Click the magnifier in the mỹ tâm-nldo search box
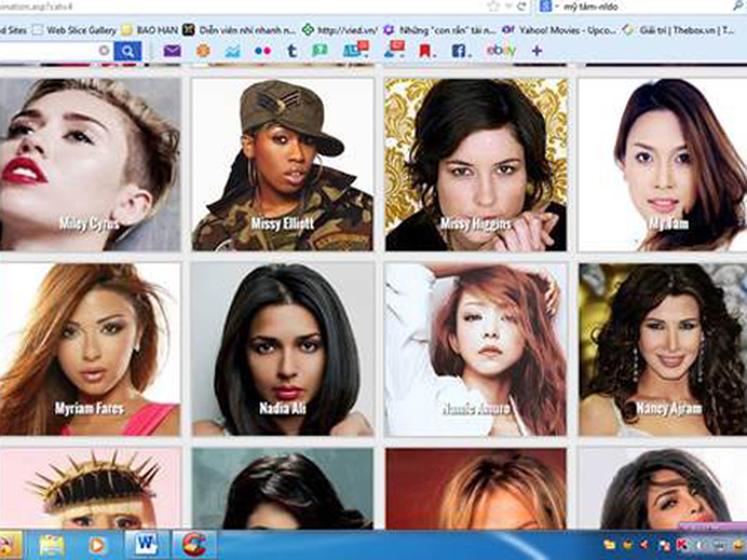This screenshot has width=747, height=560. point(738,5)
